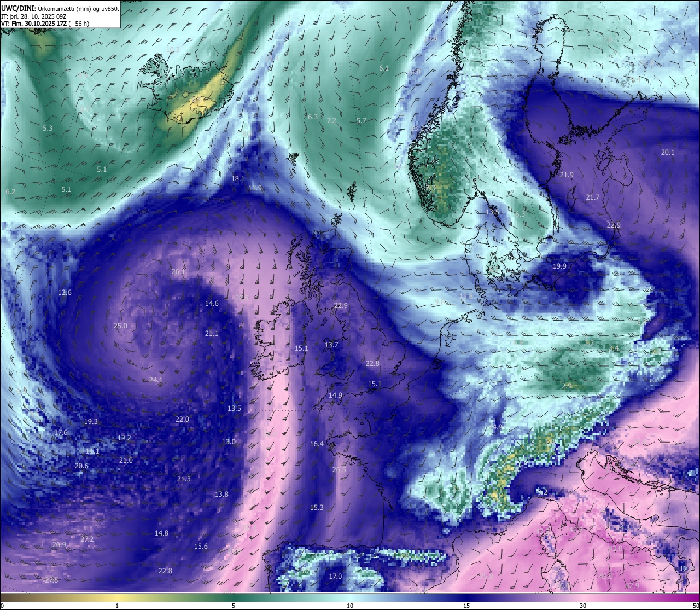Click the 24.1 value label
The image size is (700, 610).
[156, 380]
